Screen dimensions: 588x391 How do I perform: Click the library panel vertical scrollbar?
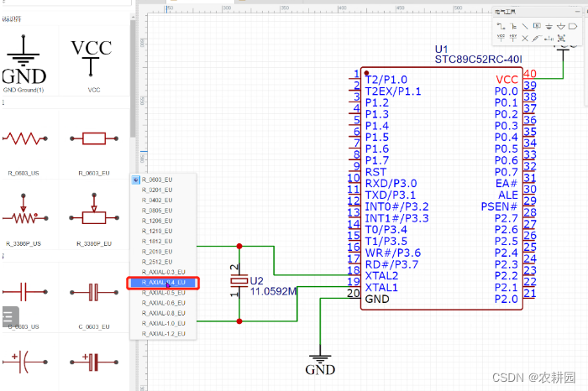(x=132, y=84)
